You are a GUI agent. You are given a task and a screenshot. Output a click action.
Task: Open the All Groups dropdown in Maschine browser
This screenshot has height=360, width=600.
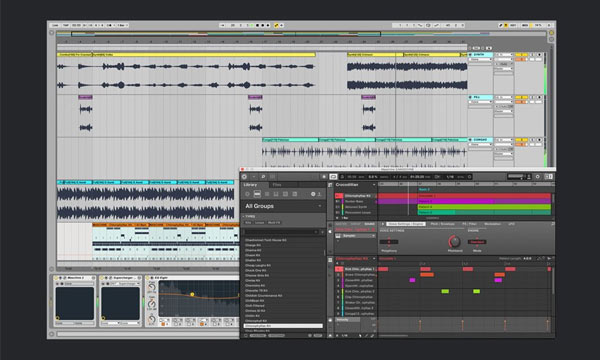click(283, 206)
